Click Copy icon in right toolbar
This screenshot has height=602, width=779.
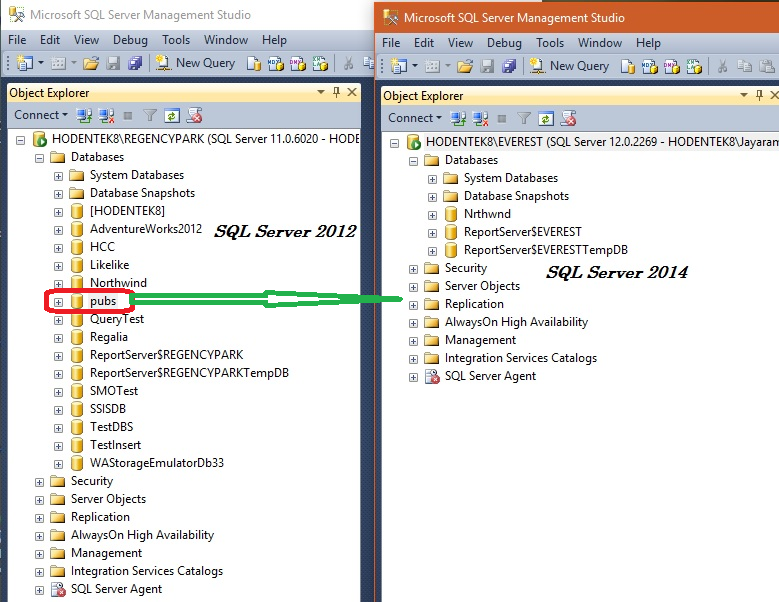pos(744,66)
